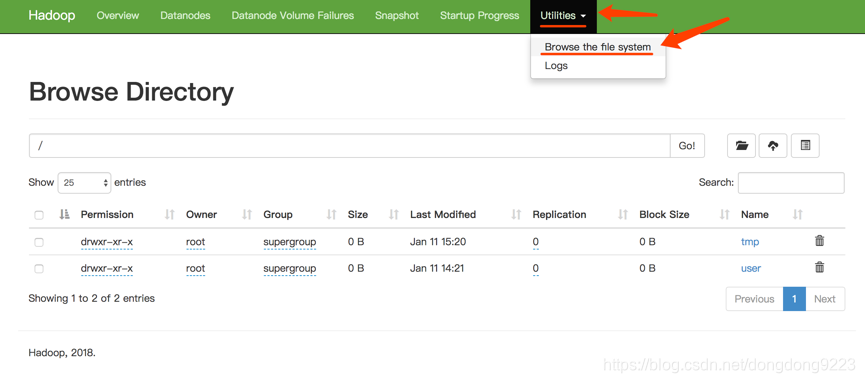Switch to the Snapshot tab

pos(397,16)
